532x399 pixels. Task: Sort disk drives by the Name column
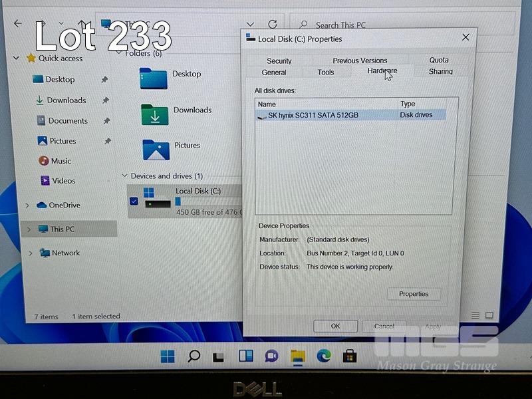[327, 104]
